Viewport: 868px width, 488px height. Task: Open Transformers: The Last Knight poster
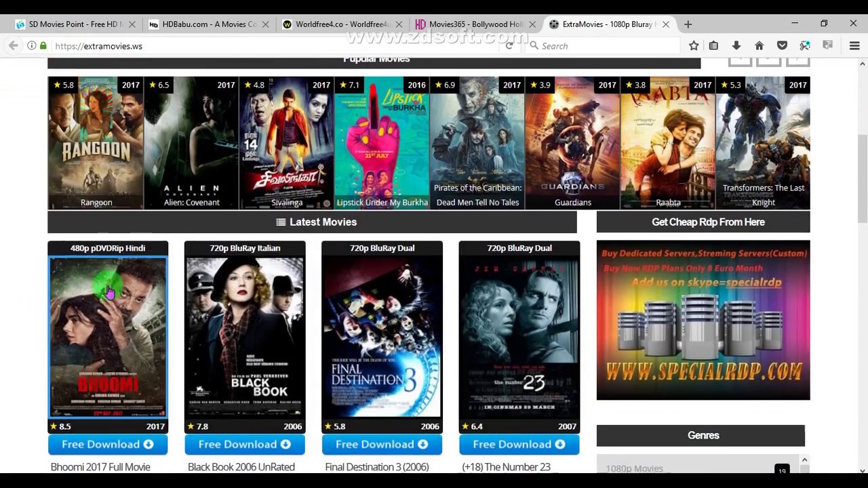763,143
